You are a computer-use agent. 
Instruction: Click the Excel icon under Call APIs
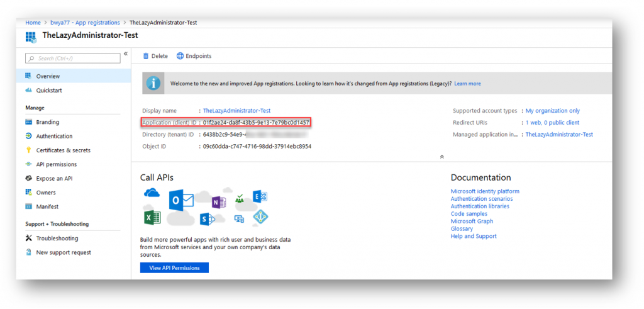pos(152,216)
